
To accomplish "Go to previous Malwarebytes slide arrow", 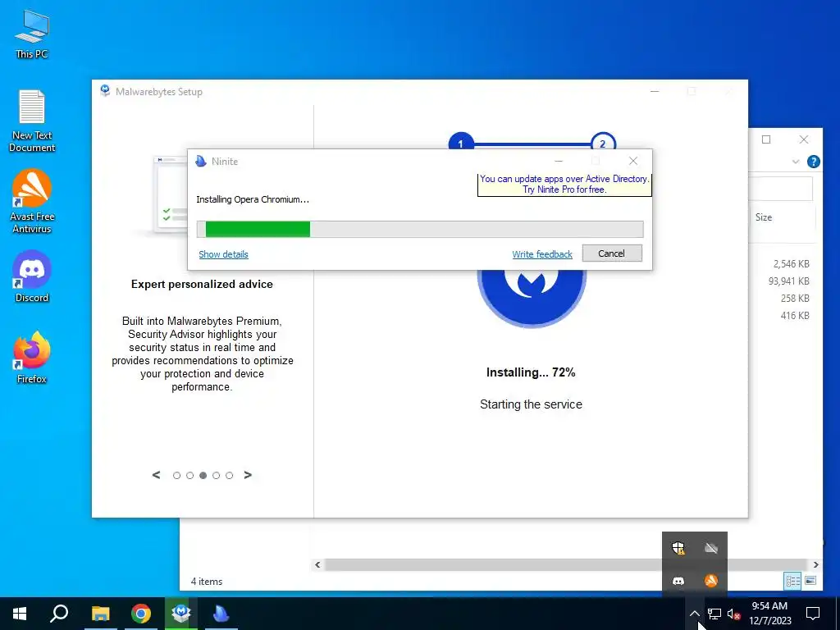I will tap(156, 475).
